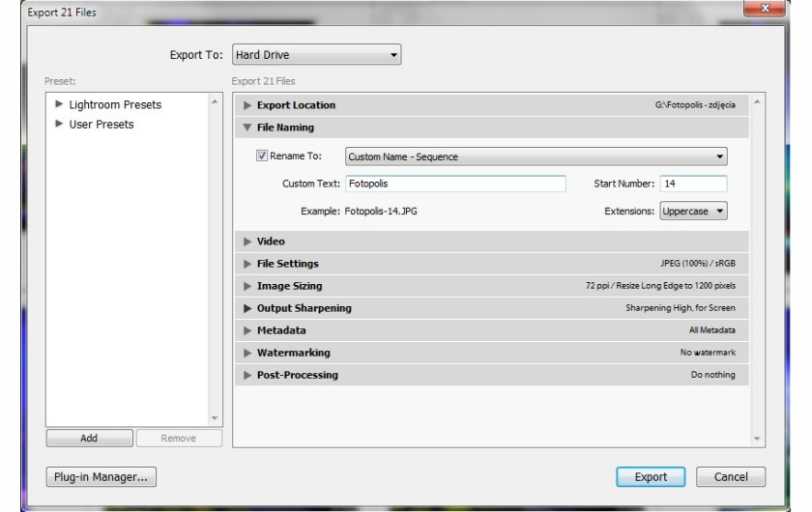
Task: Expand the Video section
Action: [x=247, y=242]
